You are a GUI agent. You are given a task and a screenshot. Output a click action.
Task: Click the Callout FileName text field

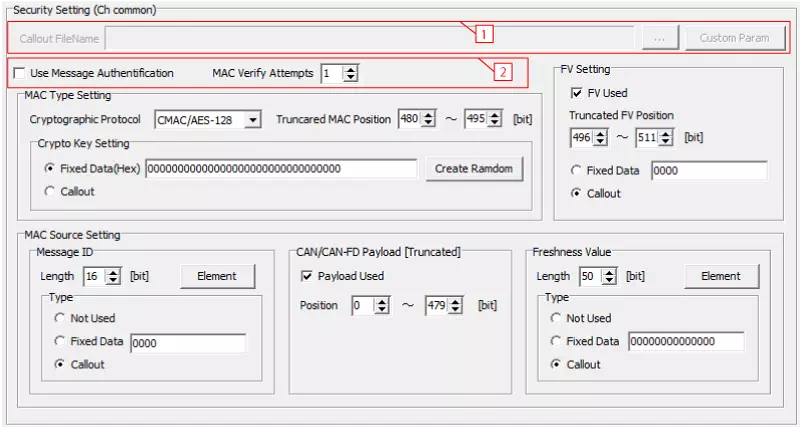(370, 38)
